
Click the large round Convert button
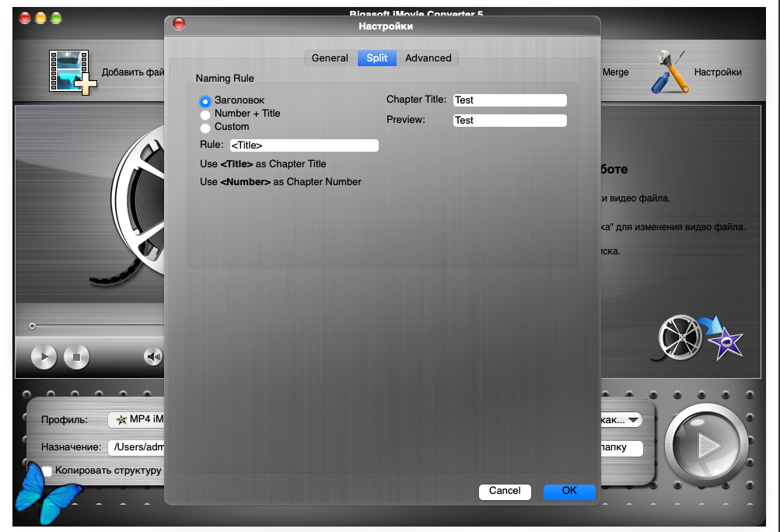tap(706, 444)
